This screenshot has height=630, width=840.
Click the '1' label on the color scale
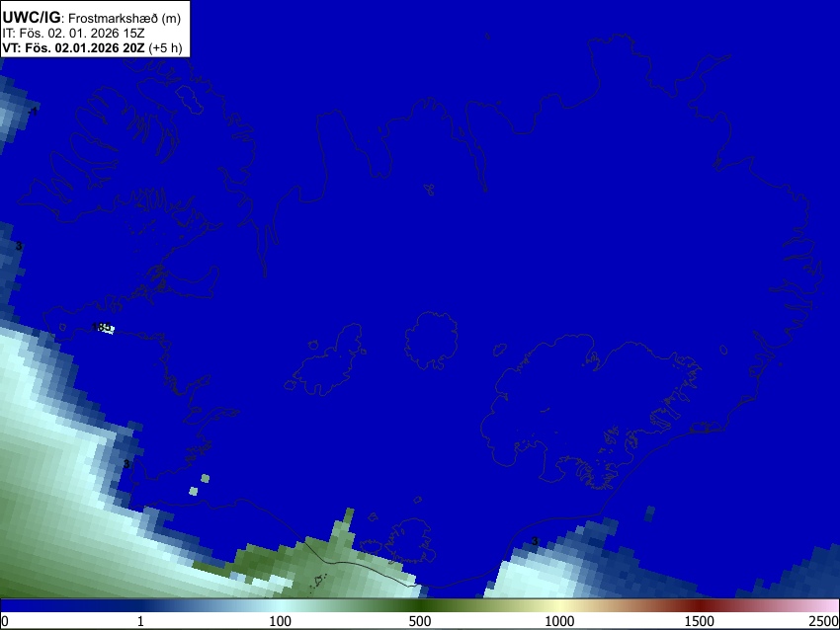click(140, 621)
